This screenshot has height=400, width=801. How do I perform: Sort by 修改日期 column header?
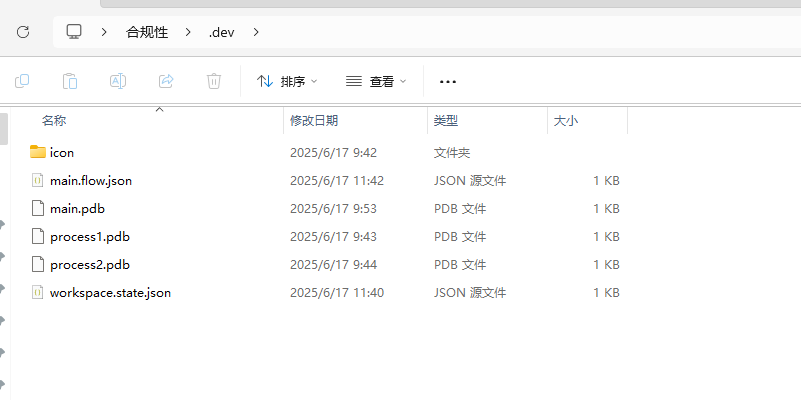tap(314, 120)
